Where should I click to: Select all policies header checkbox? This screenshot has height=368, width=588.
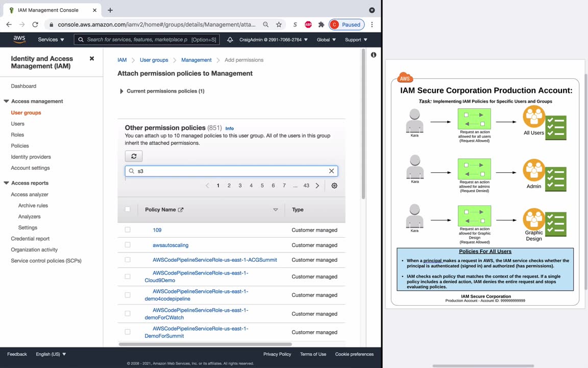tap(128, 209)
